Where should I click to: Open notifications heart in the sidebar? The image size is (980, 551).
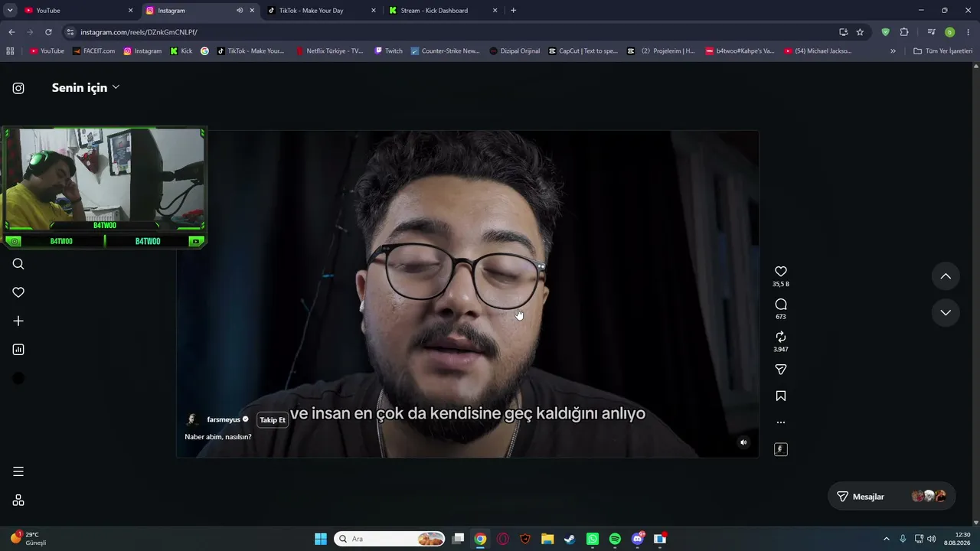click(x=18, y=292)
